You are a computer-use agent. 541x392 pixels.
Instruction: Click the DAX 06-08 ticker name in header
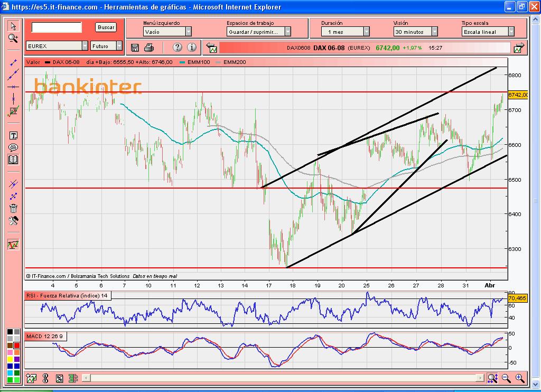(329, 48)
